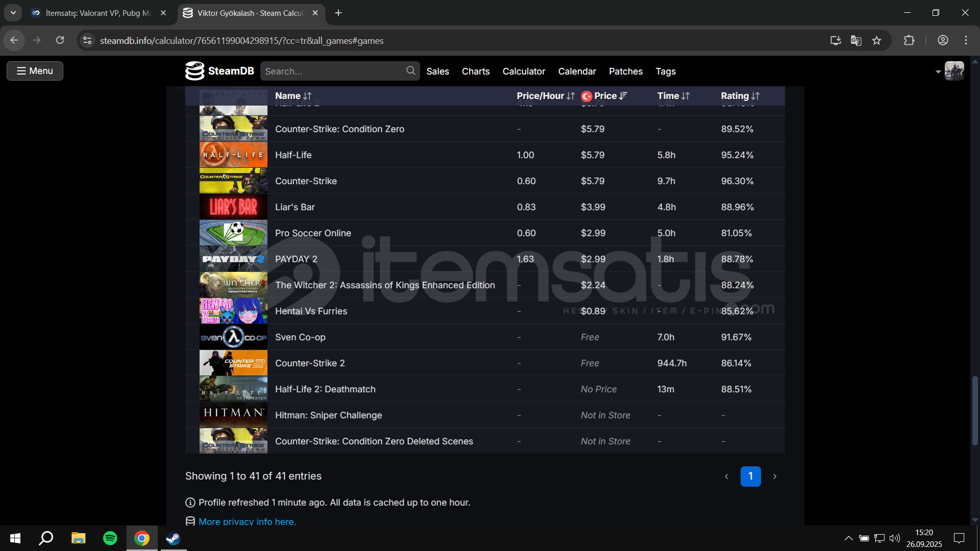The image size is (980, 551).
Task: Click the Counter-Strike 2 game thumbnail
Action: click(233, 363)
